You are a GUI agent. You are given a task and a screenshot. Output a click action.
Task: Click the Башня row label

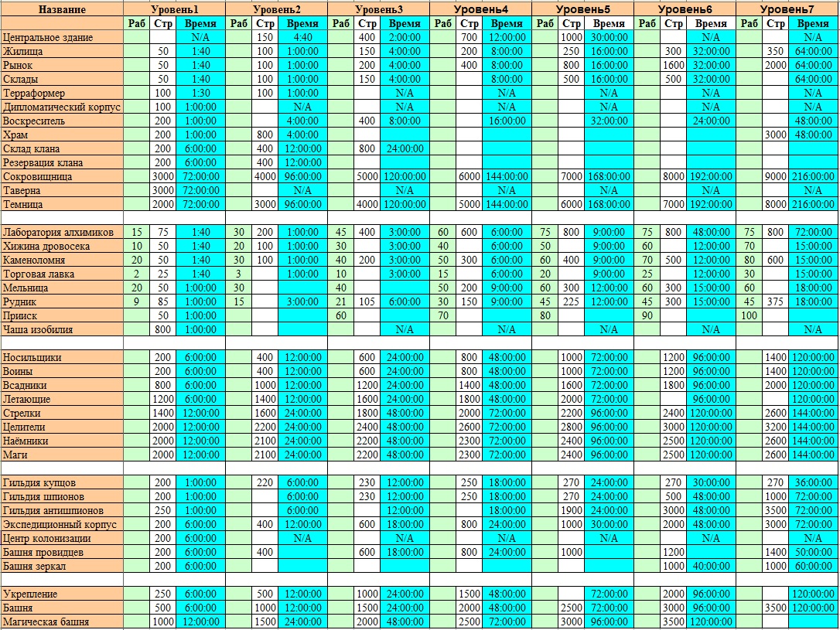point(62,608)
